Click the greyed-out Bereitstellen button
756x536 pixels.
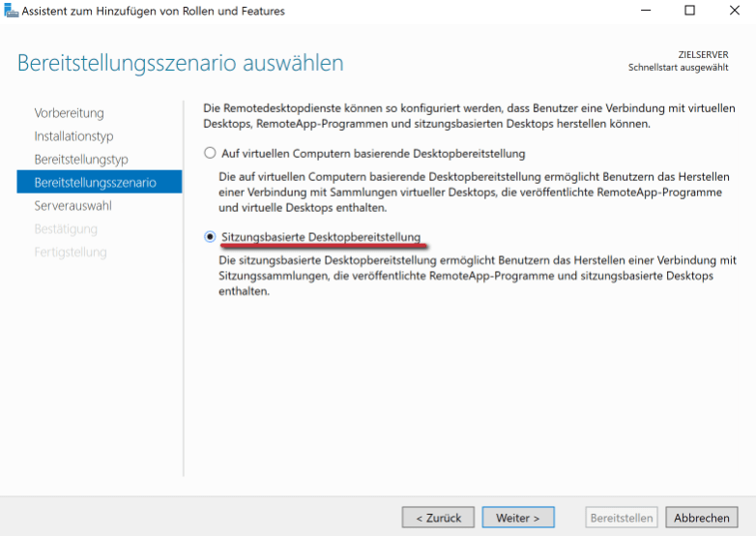[622, 518]
